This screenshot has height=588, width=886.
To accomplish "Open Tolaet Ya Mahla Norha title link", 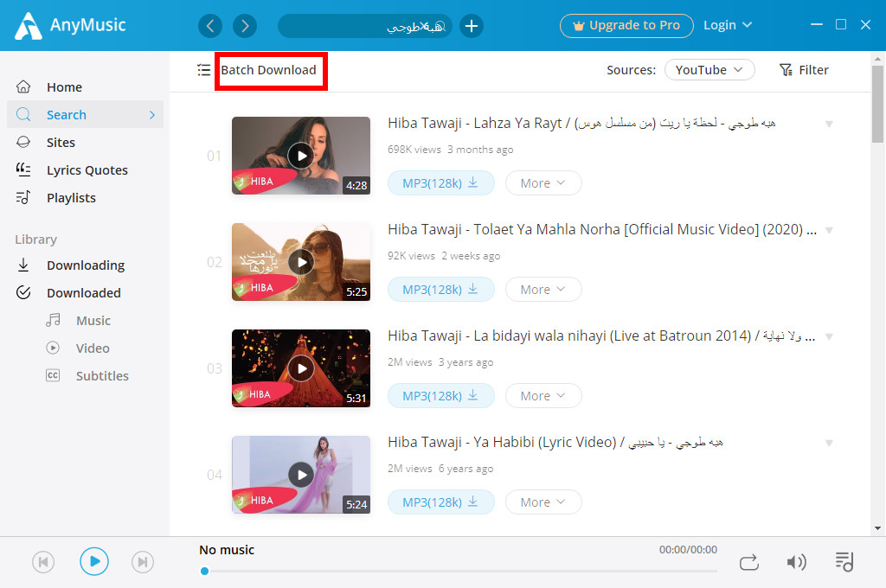I will click(x=602, y=229).
